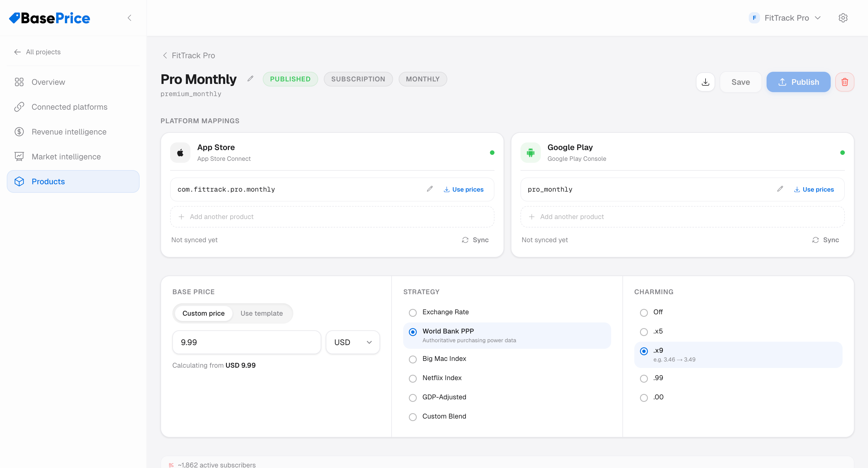Click the FitTrack Pro 'F' avatar

[x=754, y=18]
